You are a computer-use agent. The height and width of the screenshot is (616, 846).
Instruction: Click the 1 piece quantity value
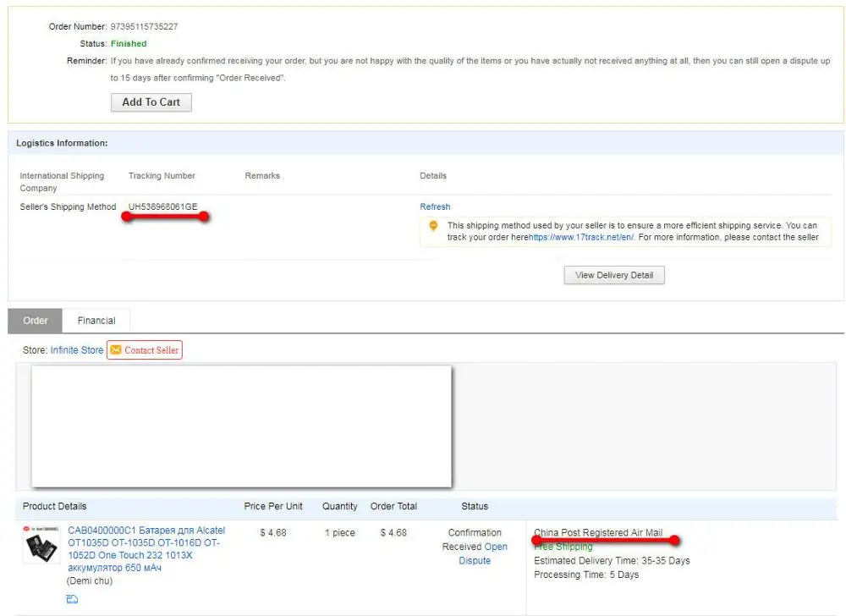(340, 533)
